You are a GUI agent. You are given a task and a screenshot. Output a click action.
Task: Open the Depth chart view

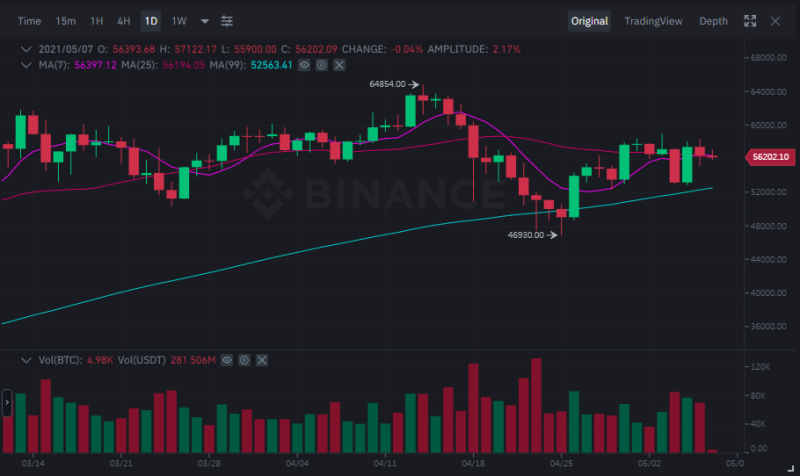[713, 21]
